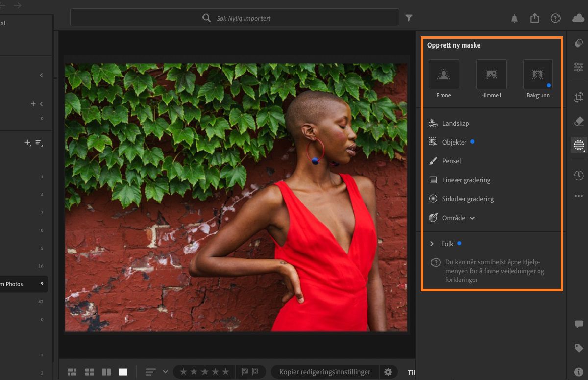Click Kopier redigeringsinnstillinger
This screenshot has height=380, width=588.
pos(323,371)
